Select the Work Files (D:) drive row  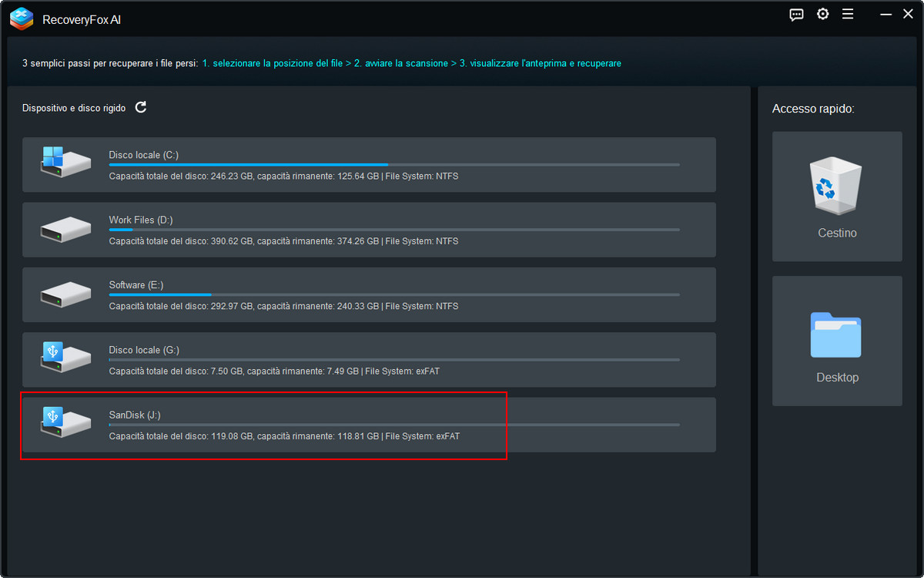(369, 230)
